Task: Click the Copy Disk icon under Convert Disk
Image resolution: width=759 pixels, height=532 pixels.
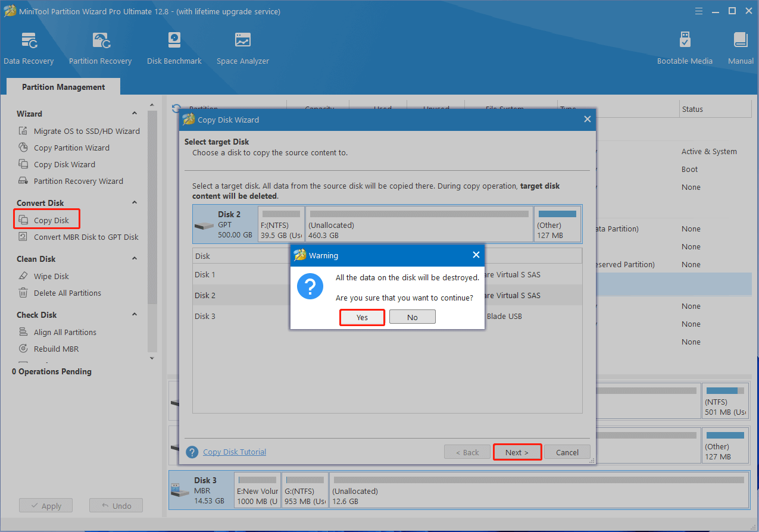Action: coord(23,220)
